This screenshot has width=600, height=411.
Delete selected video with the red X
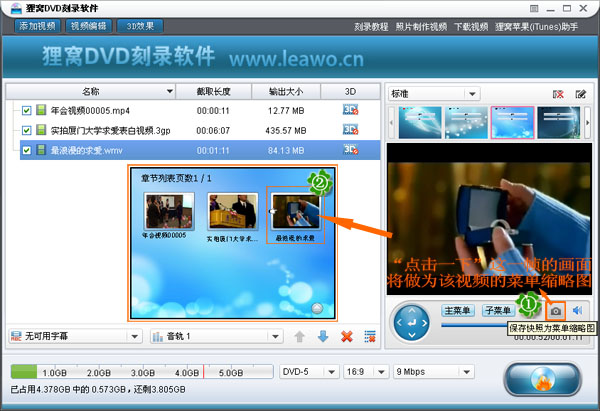click(x=347, y=337)
